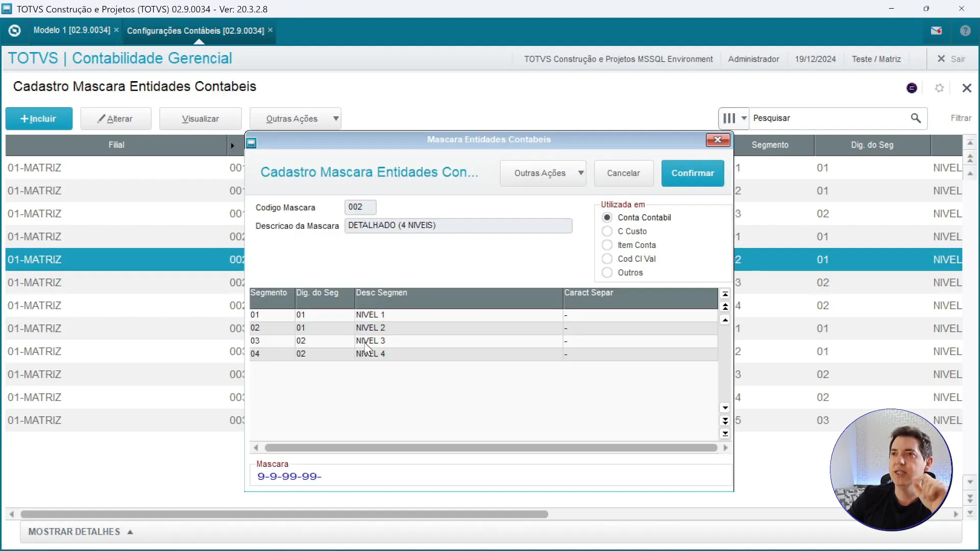Click the dialog scroll-to-top arrow icon

point(725,294)
